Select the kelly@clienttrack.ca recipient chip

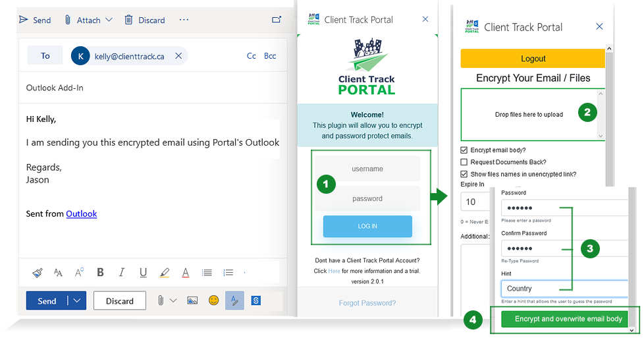(x=129, y=56)
